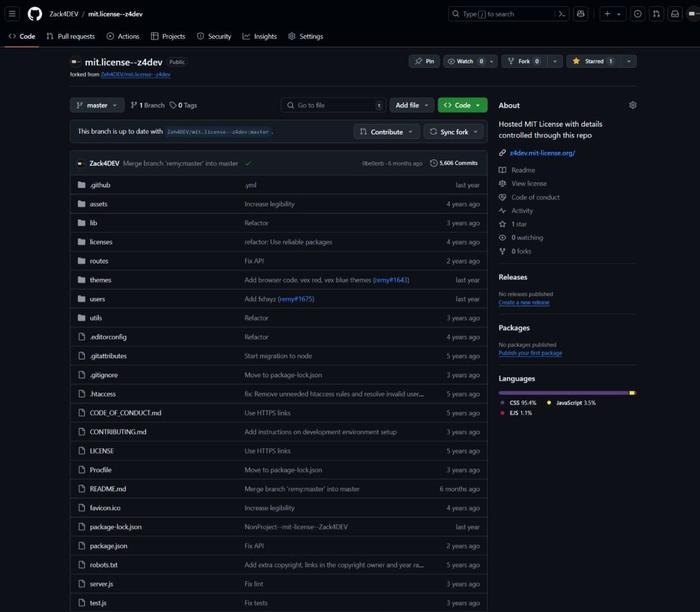Click Publish your first package link
Screen dimensions: 700x612
click(530, 353)
